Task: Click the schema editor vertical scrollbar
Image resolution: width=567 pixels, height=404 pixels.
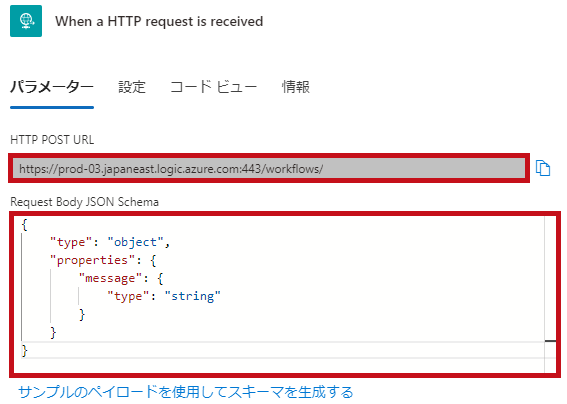Action: (x=550, y=294)
